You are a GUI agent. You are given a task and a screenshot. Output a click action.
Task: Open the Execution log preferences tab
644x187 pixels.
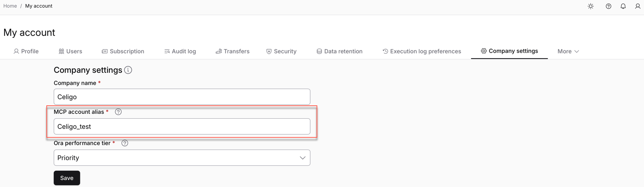(x=421, y=51)
